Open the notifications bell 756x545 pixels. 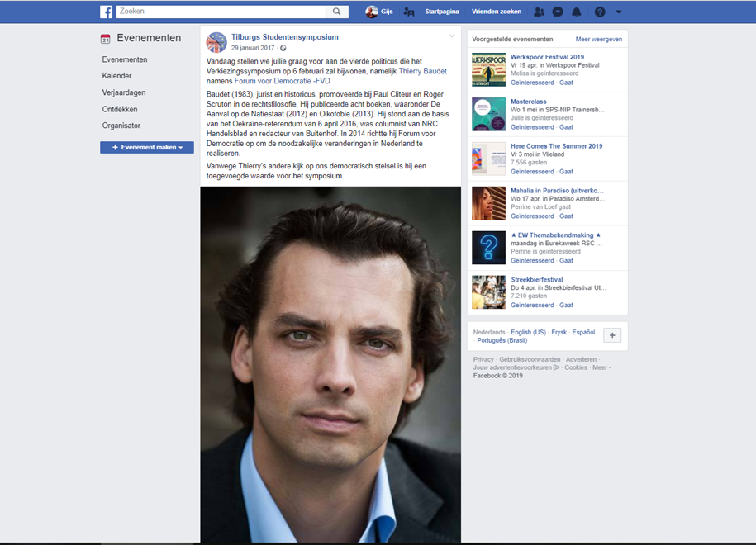(577, 12)
